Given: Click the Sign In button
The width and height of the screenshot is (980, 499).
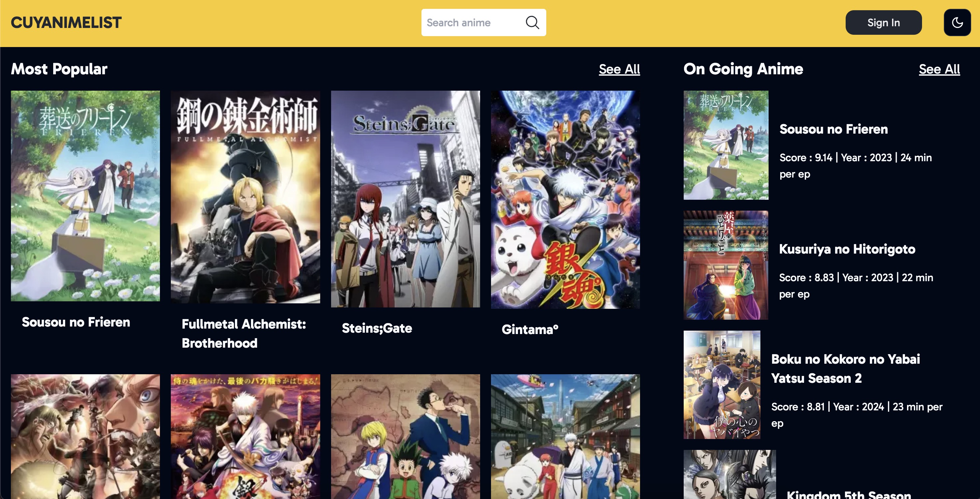Looking at the screenshot, I should (x=884, y=22).
